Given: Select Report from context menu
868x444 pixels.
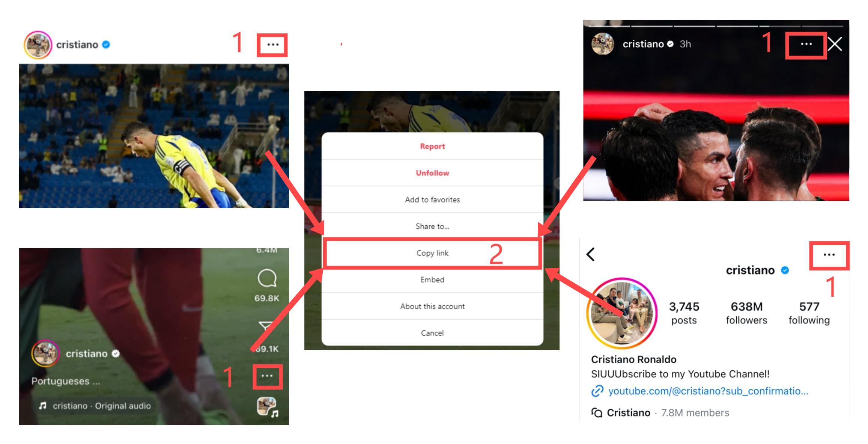Looking at the screenshot, I should tap(432, 146).
